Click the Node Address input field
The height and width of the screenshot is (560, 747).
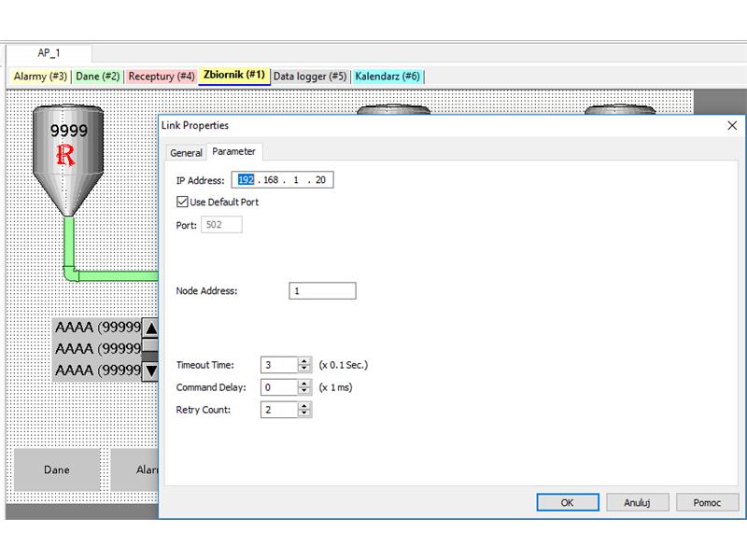click(322, 291)
